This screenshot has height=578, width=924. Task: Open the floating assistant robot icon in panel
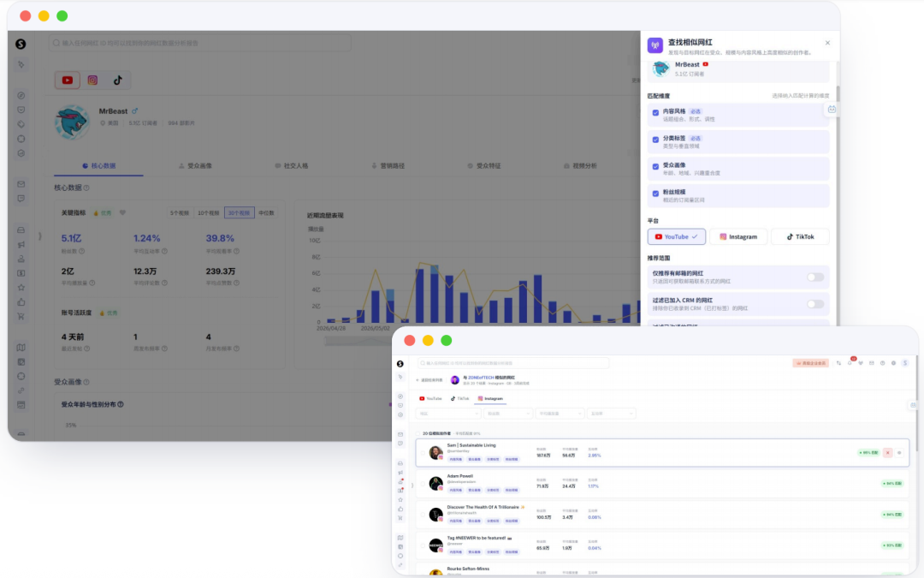pyautogui.click(x=832, y=110)
